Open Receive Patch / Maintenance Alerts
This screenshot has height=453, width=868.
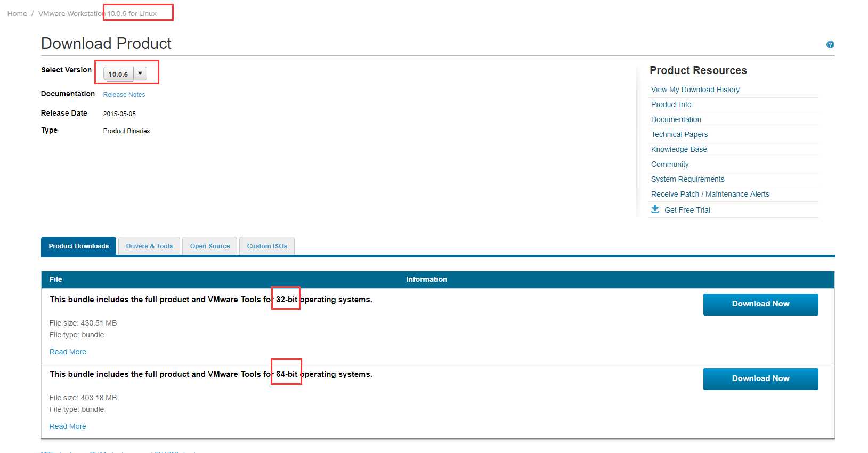click(710, 194)
